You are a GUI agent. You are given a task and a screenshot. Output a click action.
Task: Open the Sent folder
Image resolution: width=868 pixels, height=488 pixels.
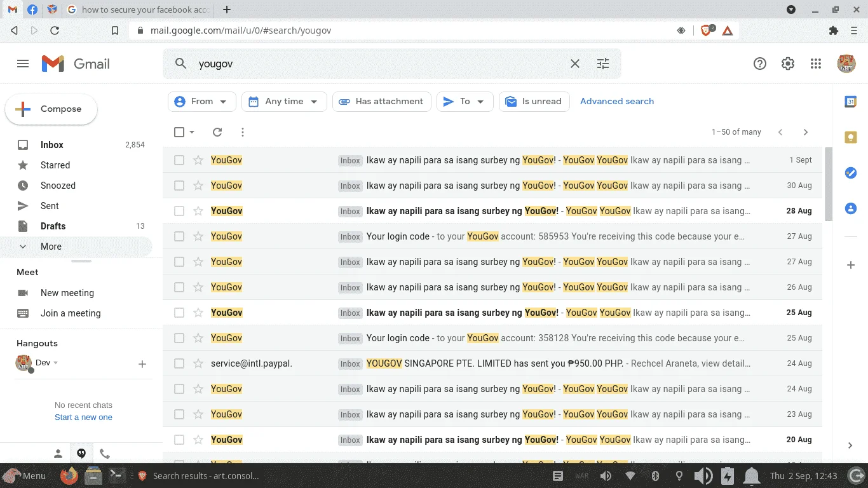76,206
